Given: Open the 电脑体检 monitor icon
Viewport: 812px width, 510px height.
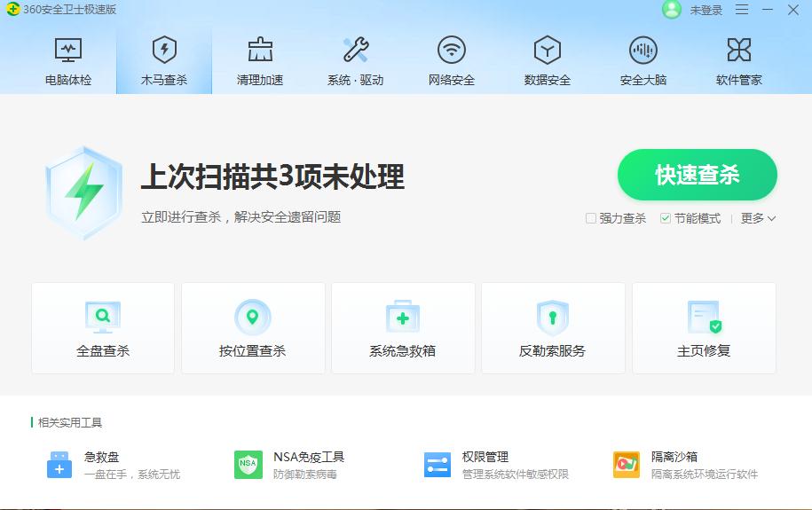Looking at the screenshot, I should 67,50.
